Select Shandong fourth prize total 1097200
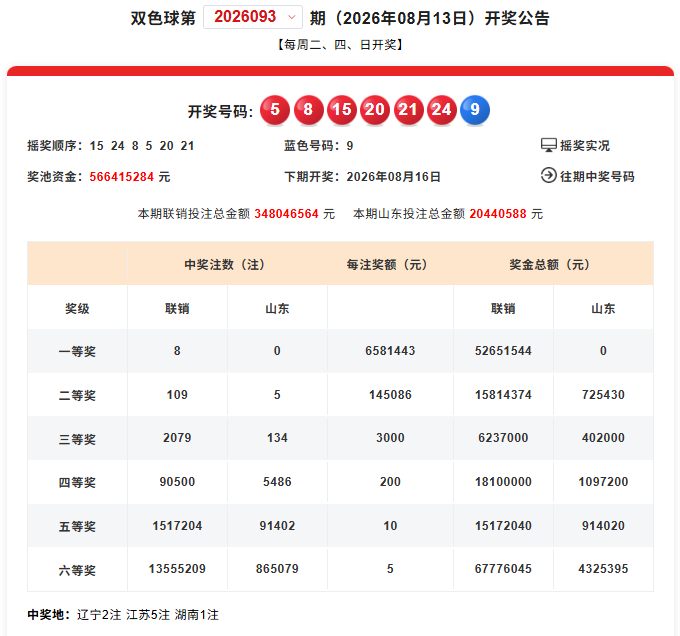Viewport: 680px width, 636px height. (603, 482)
